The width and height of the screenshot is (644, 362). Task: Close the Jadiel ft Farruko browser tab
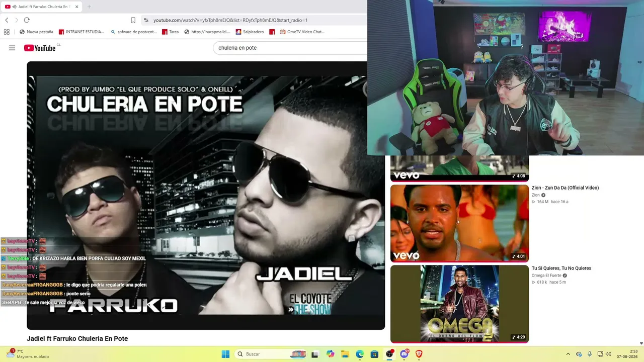(76, 7)
